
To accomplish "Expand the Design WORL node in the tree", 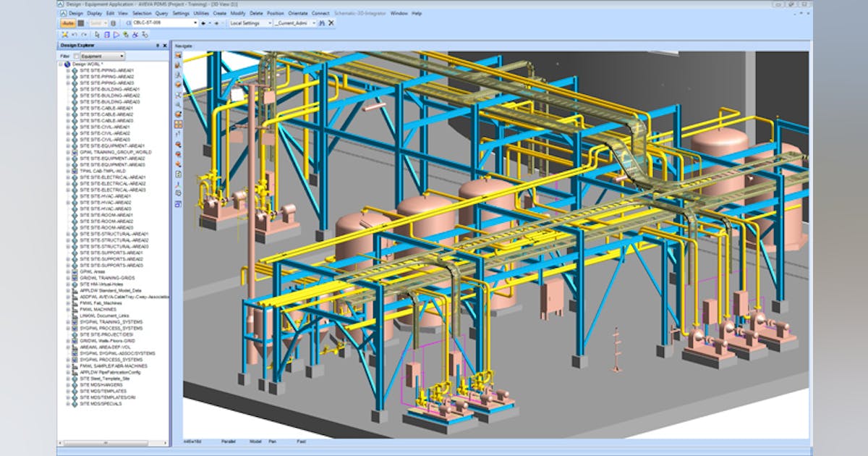I will (61, 64).
